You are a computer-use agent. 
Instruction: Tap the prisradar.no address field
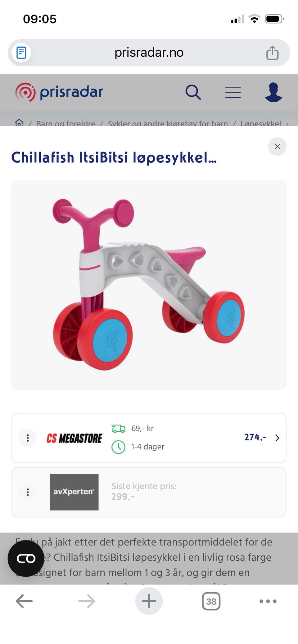tap(149, 52)
